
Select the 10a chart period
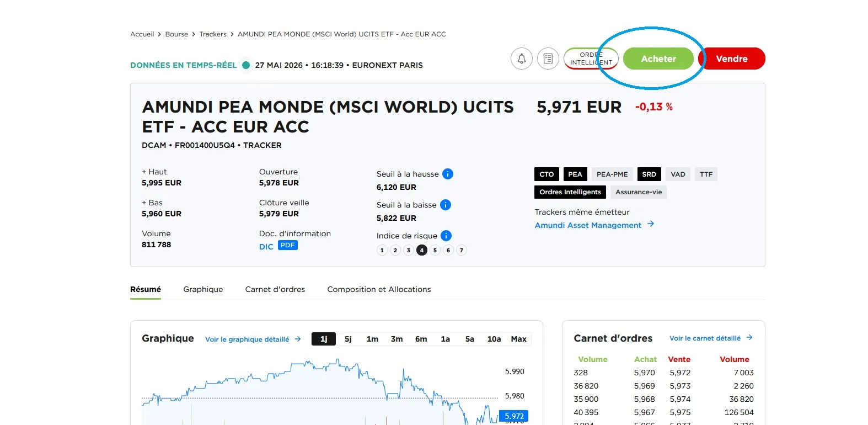tap(494, 339)
